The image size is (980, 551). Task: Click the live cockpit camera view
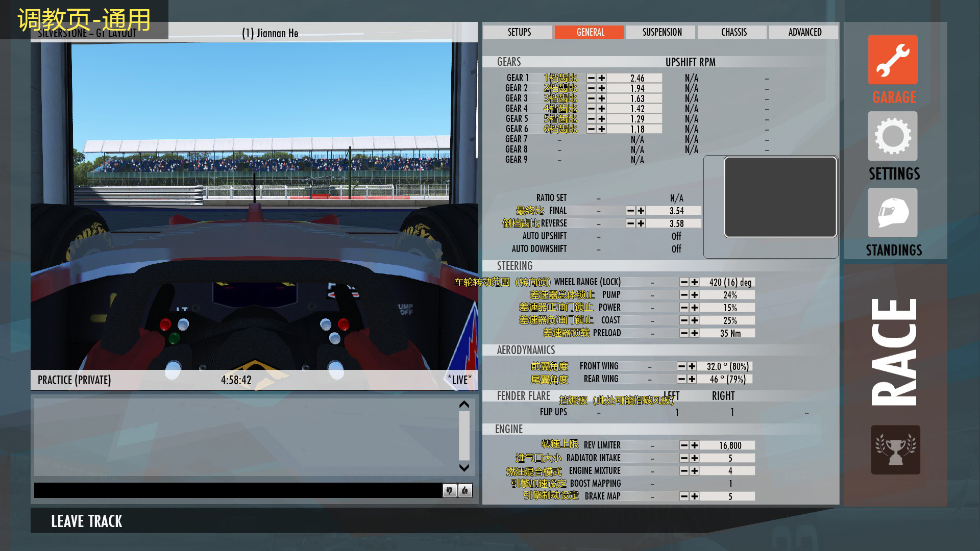pyautogui.click(x=254, y=206)
